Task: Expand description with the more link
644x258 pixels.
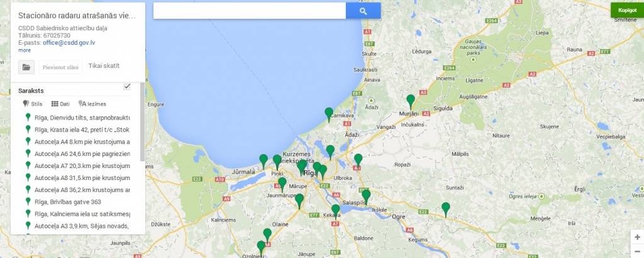Action: pyautogui.click(x=25, y=50)
